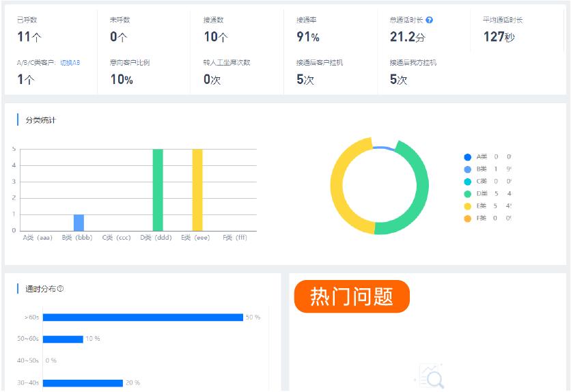Click the yellow E类 bar in the bar chart
This screenshot has height=392, width=571.
(x=197, y=190)
